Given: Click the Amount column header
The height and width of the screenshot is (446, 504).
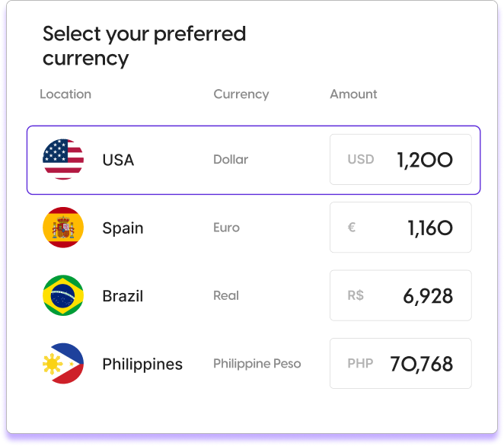Looking at the screenshot, I should point(353,94).
